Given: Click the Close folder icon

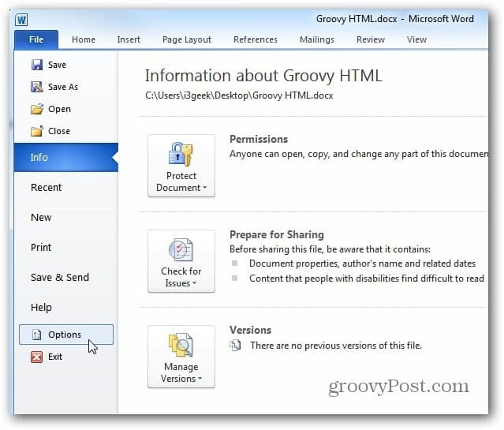Looking at the screenshot, I should pyautogui.click(x=36, y=131).
